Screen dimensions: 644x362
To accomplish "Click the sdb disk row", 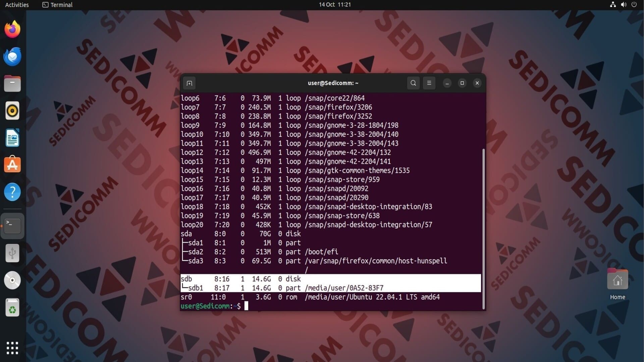I will click(x=330, y=279).
